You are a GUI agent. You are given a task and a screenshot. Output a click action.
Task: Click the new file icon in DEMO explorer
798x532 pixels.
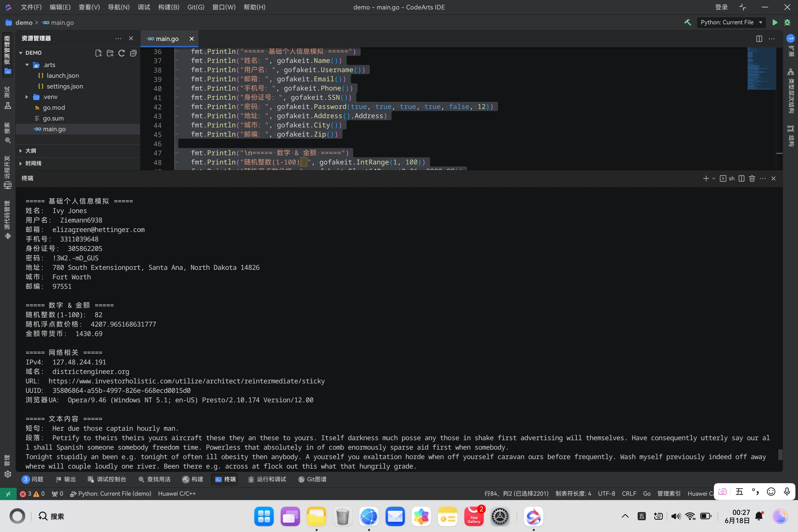click(98, 53)
